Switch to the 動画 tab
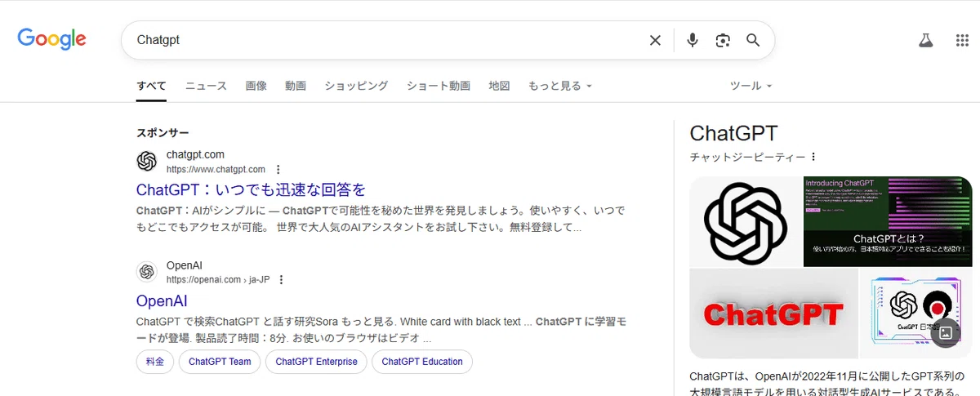980x396 pixels. 296,86
